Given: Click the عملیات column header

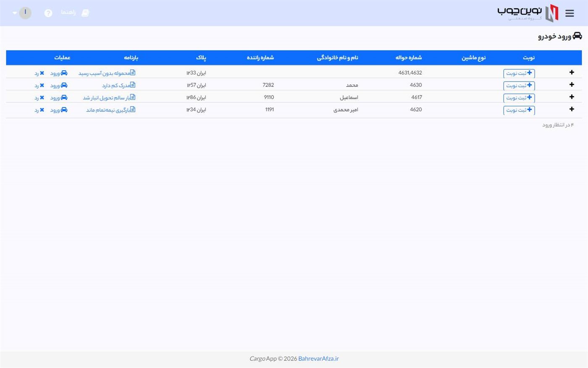Looking at the screenshot, I should (62, 58).
